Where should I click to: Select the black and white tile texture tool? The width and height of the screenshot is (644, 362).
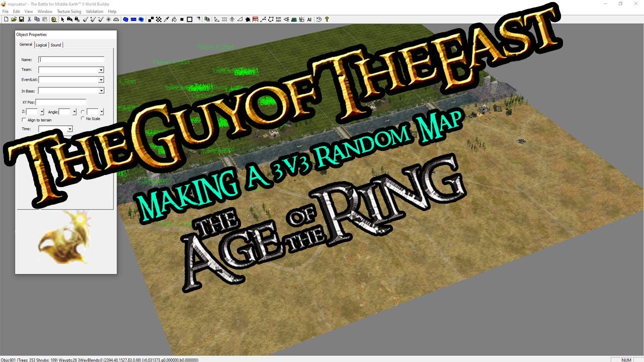tap(151, 20)
